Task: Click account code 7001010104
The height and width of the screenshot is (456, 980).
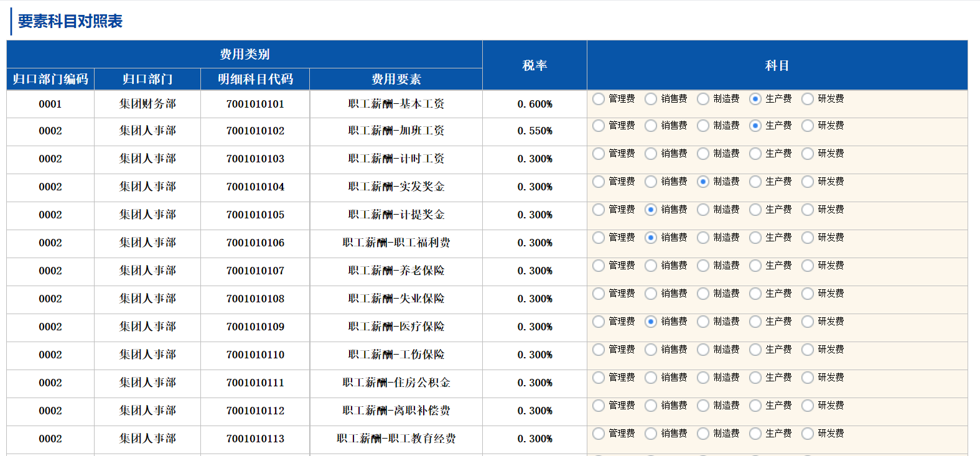Action: tap(255, 187)
